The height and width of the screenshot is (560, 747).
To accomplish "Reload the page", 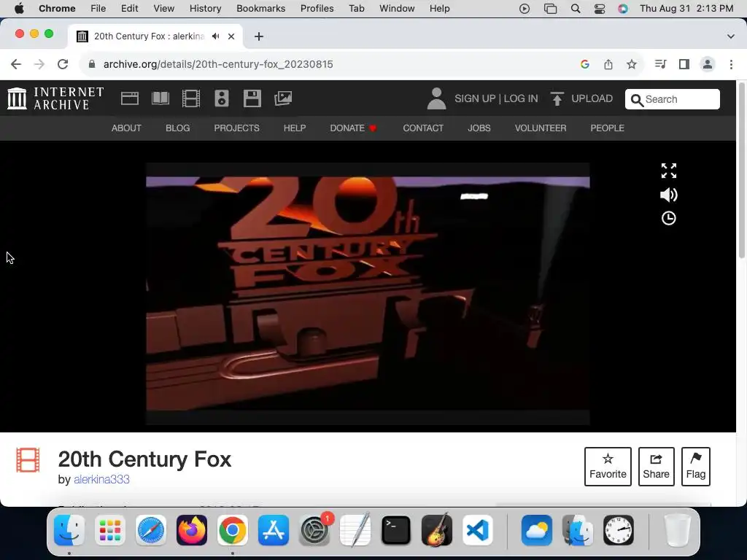I will click(x=63, y=64).
